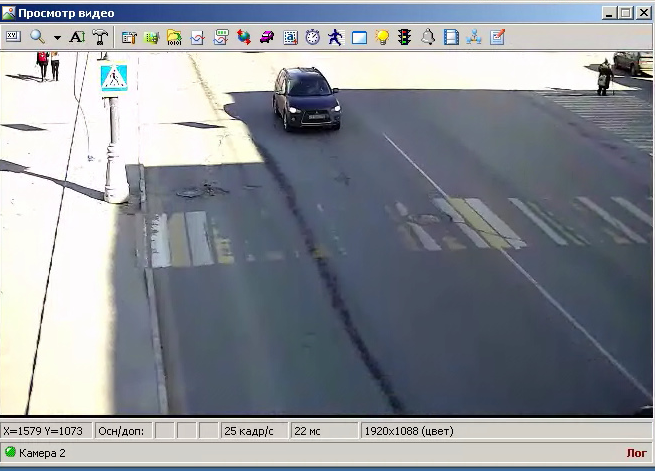Click the blue window frame icon
Viewport: 655px width, 471px height.
[x=359, y=37]
